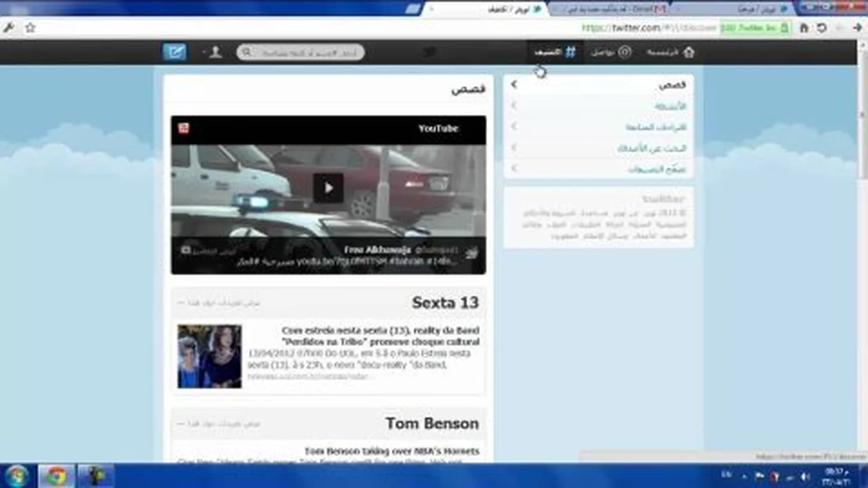The image size is (868, 488).
Task: Play the YouTube video
Action: pos(328,188)
